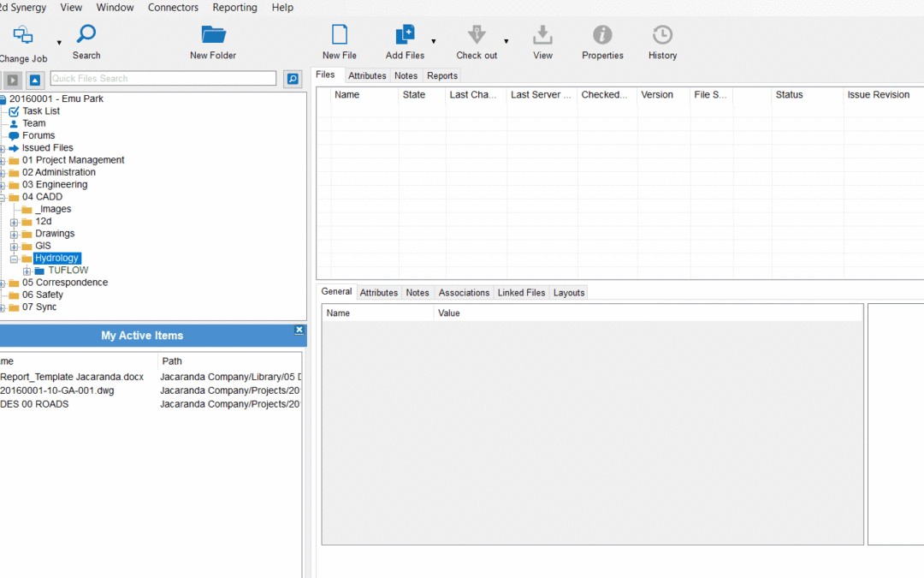924x578 pixels.
Task: Open the Connectors menu
Action: (173, 8)
